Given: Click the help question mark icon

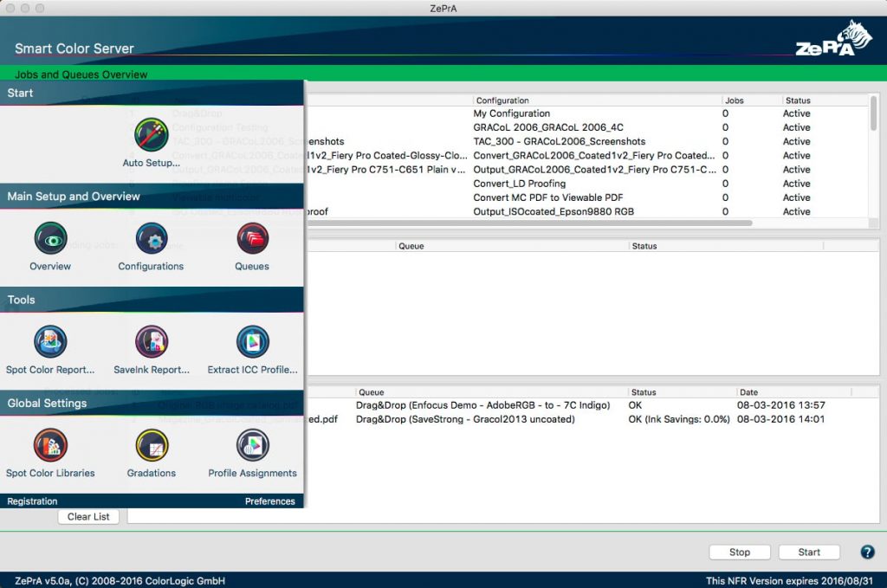Looking at the screenshot, I should (867, 552).
